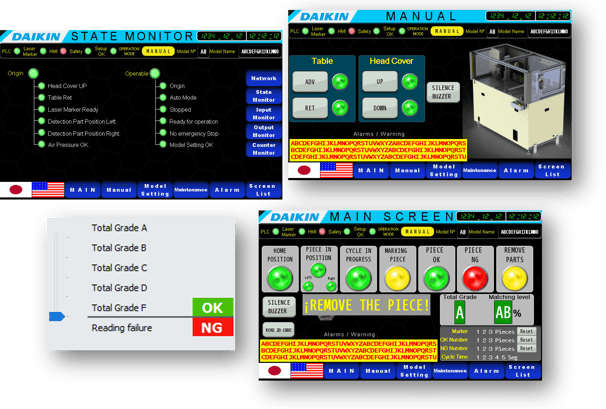
Task: Open Output Monitor page
Action: pyautogui.click(x=264, y=131)
